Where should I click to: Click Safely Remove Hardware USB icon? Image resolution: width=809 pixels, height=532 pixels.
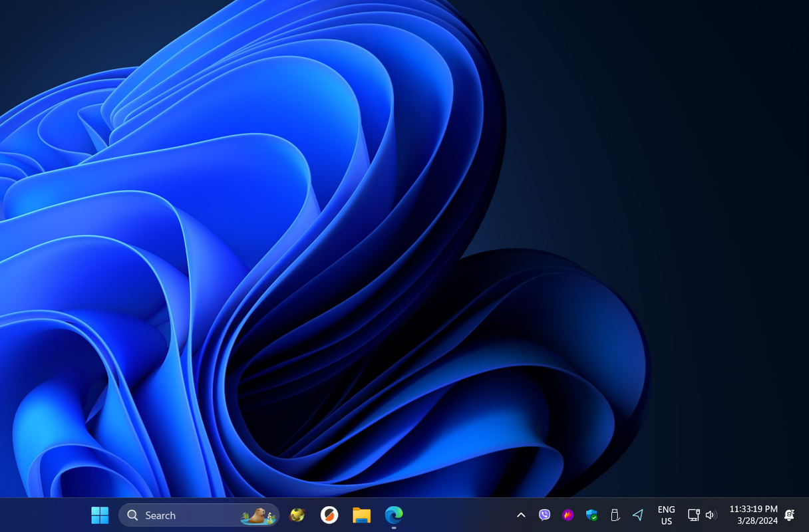click(x=615, y=515)
